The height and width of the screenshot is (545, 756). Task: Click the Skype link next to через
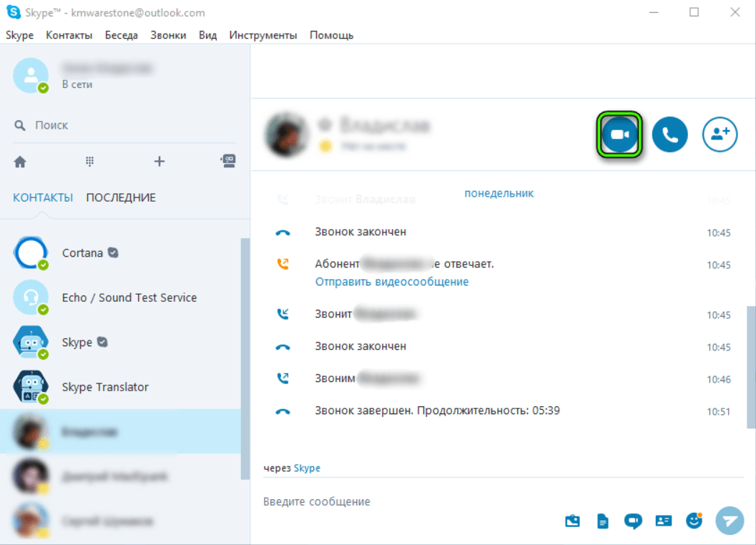[307, 468]
